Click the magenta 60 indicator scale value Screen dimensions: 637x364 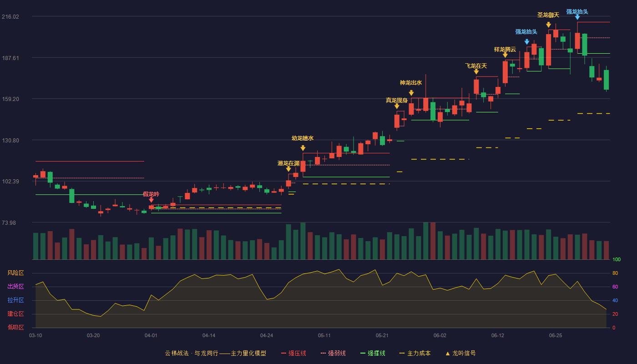pyautogui.click(x=615, y=287)
